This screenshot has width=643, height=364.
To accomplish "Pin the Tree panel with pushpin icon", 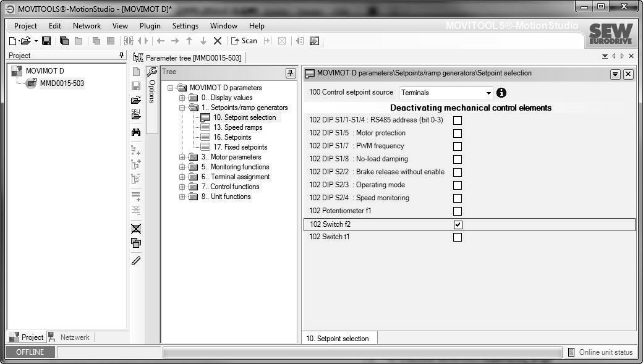I will (x=291, y=73).
